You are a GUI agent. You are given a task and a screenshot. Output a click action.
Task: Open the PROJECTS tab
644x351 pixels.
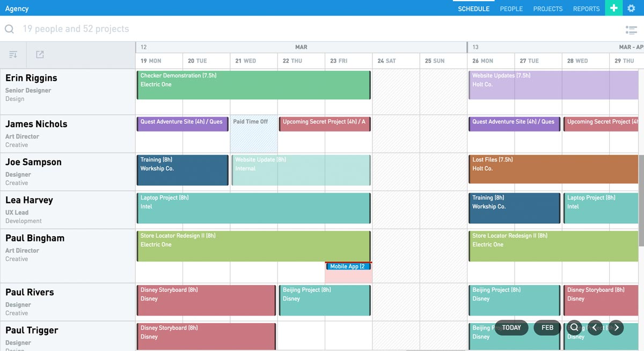547,9
